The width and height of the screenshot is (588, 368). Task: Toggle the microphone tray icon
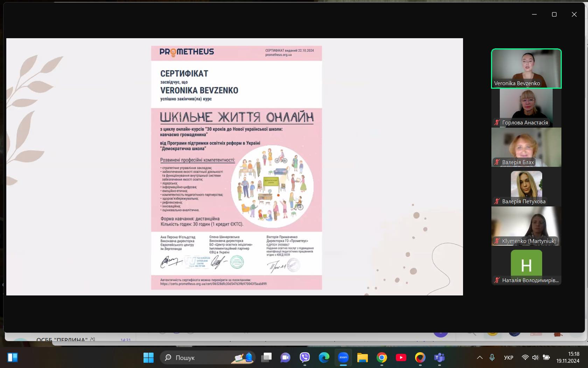(492, 357)
